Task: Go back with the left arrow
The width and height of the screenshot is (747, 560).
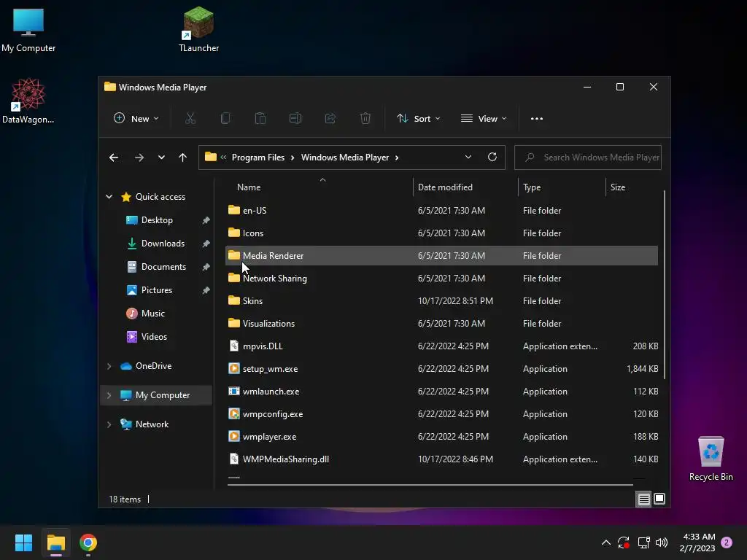Action: tap(113, 157)
